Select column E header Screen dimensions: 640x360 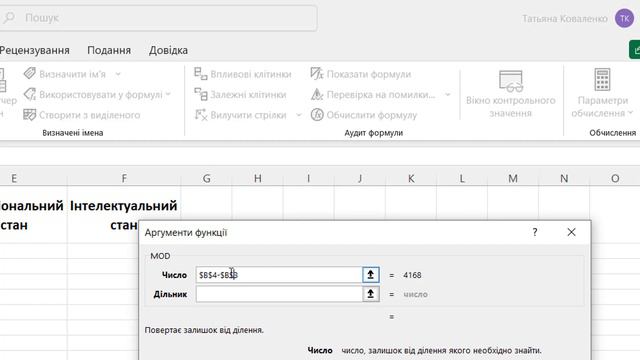click(x=33, y=178)
